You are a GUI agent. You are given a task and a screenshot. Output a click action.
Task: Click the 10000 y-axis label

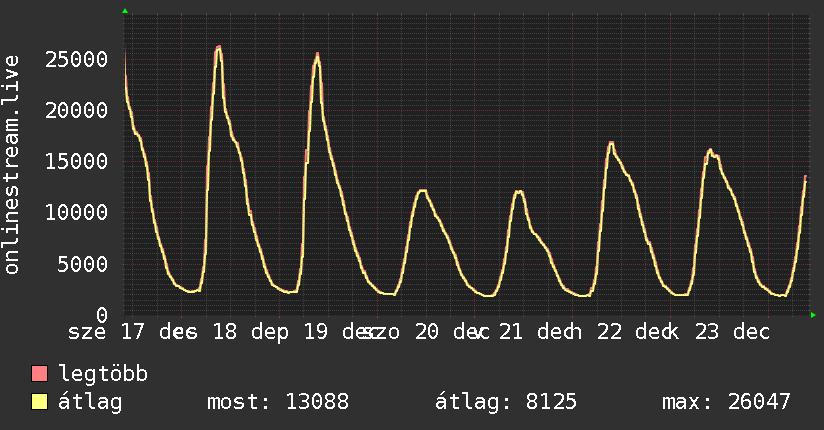click(77, 212)
